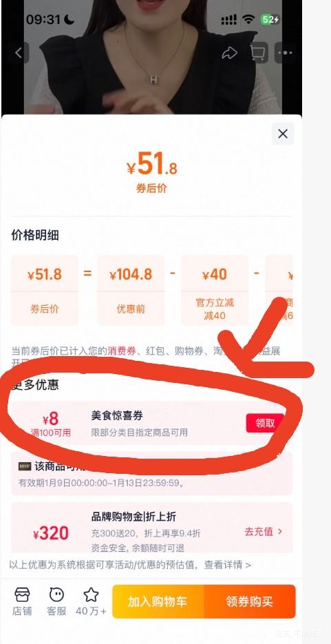
Task: Tap 加入购物车 button
Action: tap(158, 602)
